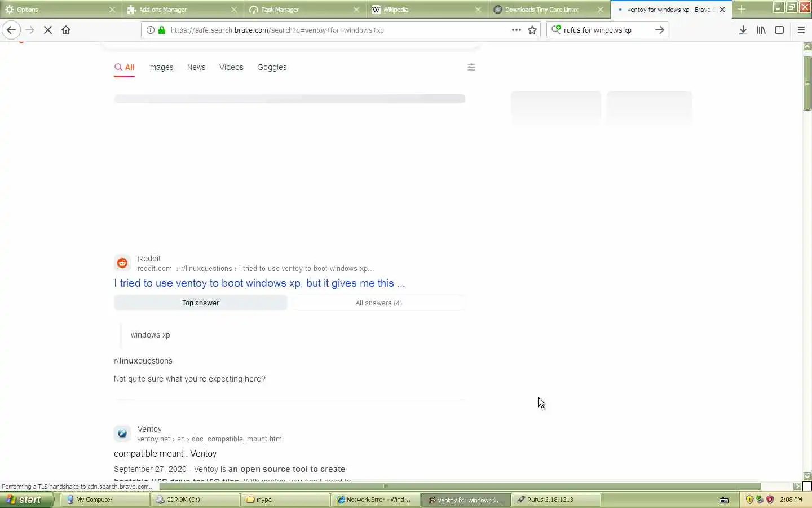
Task: Click the red shield tray icon
Action: click(770, 500)
